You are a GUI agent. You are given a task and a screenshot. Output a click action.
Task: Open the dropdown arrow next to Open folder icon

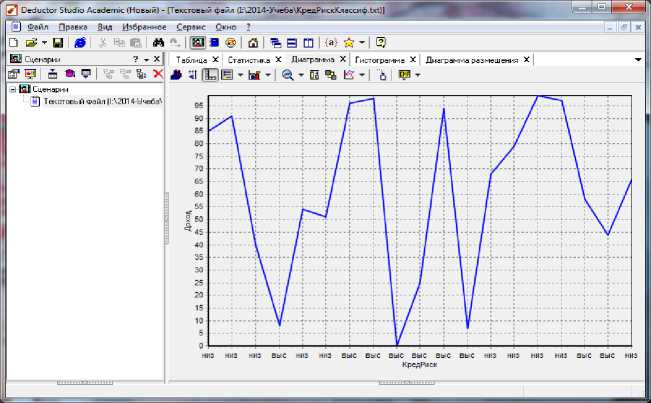(44, 43)
